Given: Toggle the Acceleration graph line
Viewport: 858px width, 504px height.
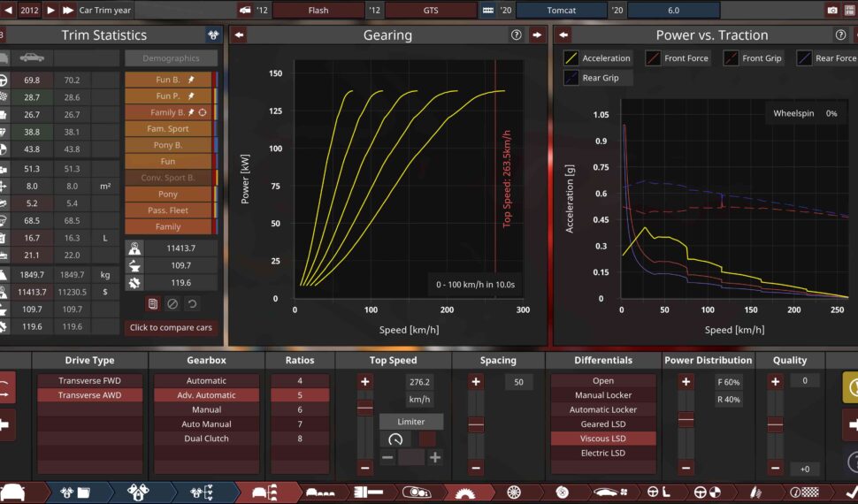Looking at the screenshot, I should (572, 58).
